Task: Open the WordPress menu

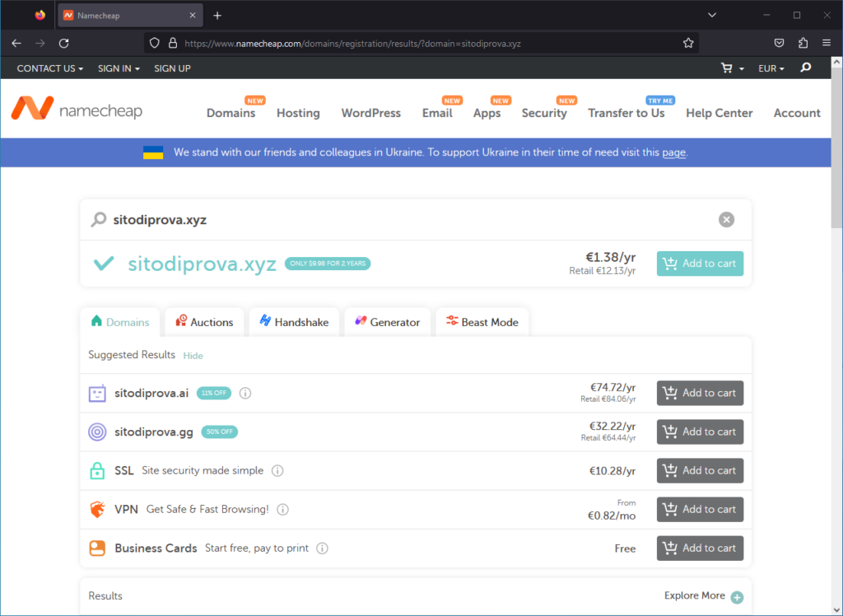Action: (371, 113)
